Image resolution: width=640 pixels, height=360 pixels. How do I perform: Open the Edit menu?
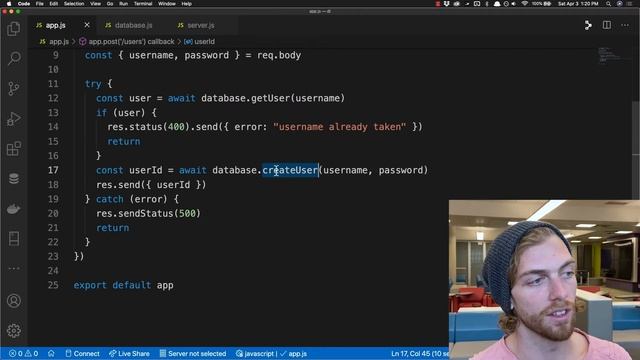53,4
